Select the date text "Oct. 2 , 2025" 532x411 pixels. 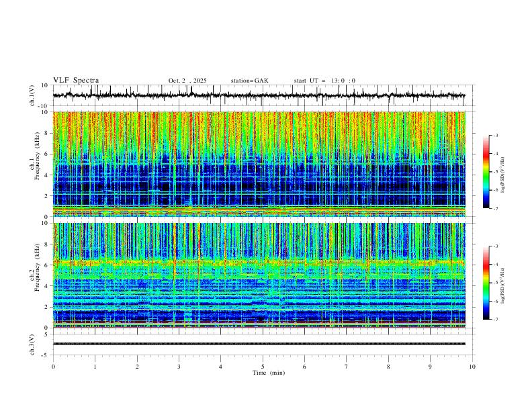[187, 81]
